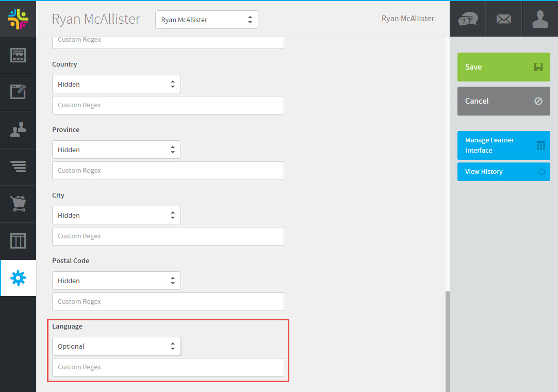Screen dimensions: 558x392
Task: Open the Province visibility dropdown
Action: pyautogui.click(x=117, y=150)
